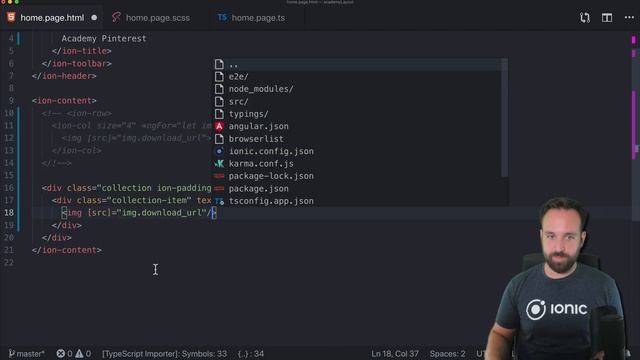
Task: Click Spaces: 2 indentation setting
Action: (x=447, y=353)
